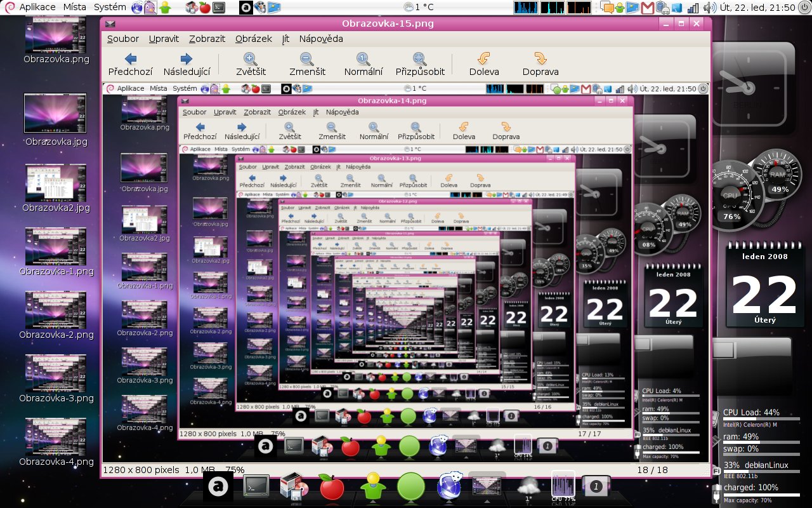Image resolution: width=812 pixels, height=508 pixels.
Task: Rotate image left with Doleva
Action: coord(484,64)
